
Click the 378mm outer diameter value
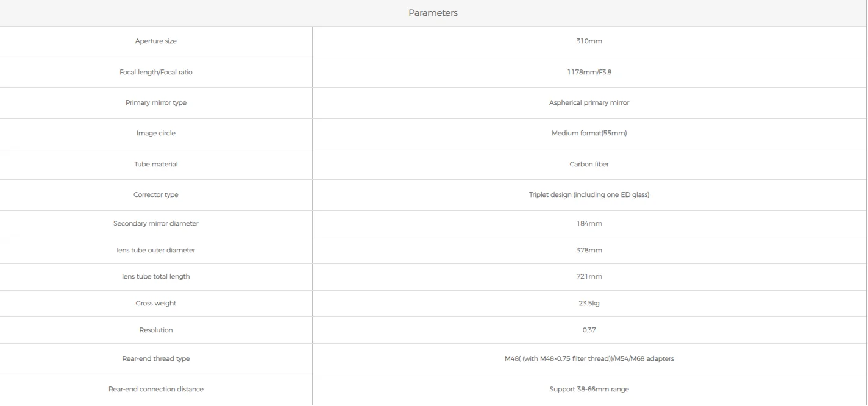[x=589, y=251]
